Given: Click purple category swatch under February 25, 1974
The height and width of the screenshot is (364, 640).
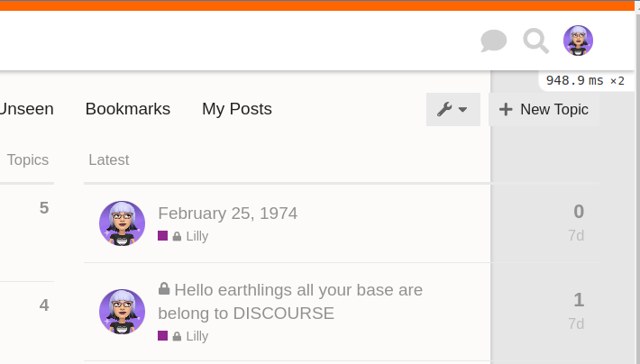Looking at the screenshot, I should point(163,236).
